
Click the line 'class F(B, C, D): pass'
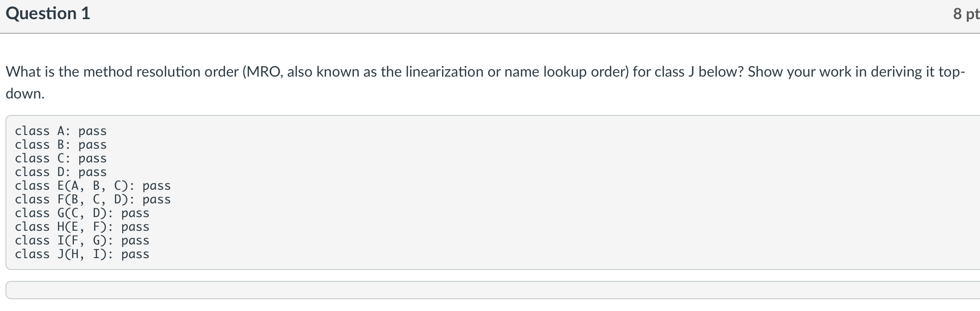tap(93, 199)
